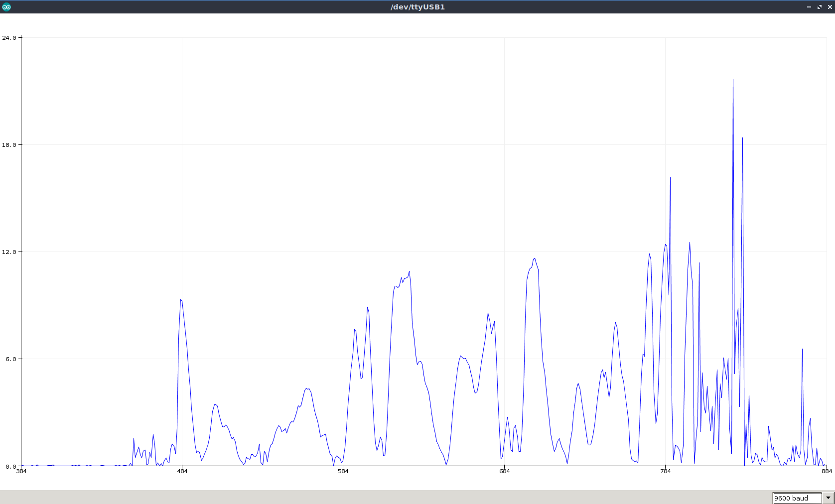
Task: Click the Arduino logo icon in title bar
Action: click(6, 7)
